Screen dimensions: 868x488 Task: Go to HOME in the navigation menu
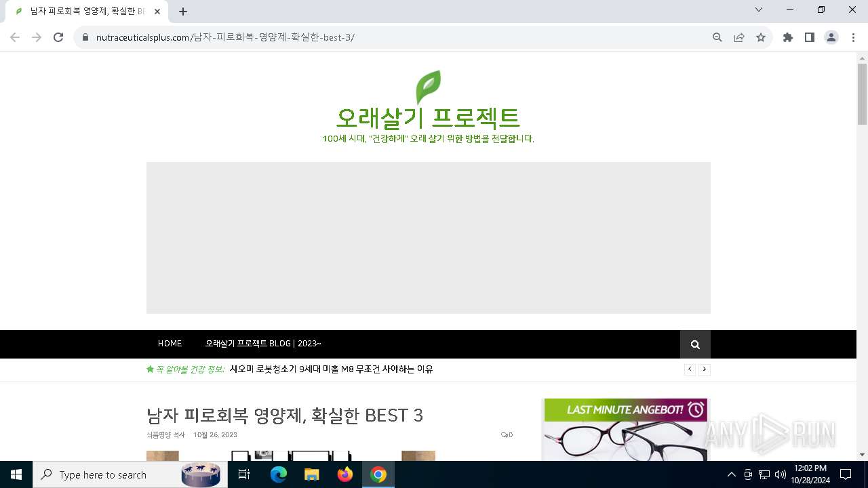click(170, 344)
